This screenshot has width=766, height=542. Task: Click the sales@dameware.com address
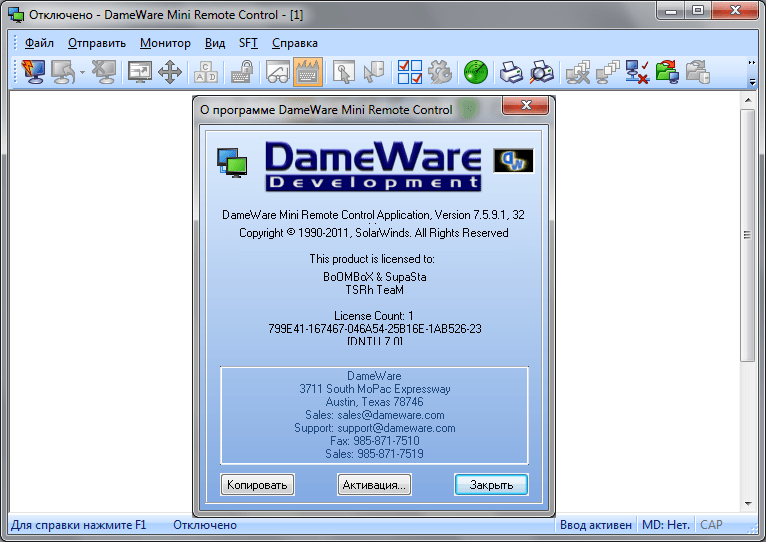point(391,415)
